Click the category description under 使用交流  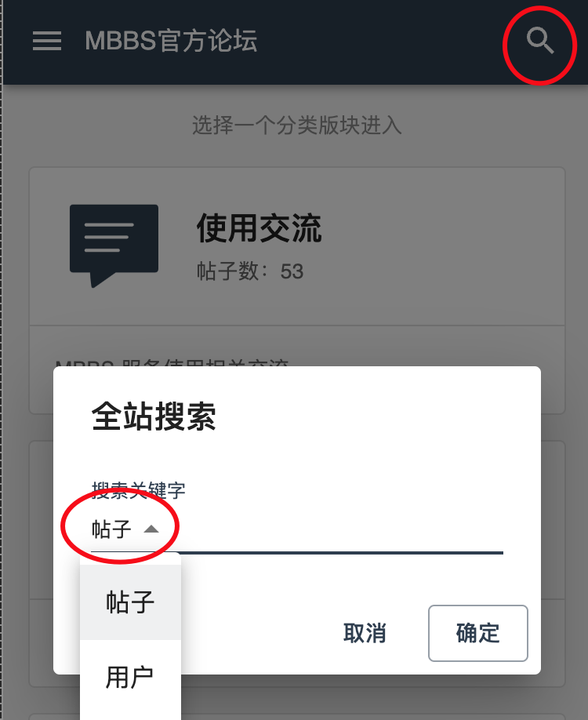tap(172, 363)
